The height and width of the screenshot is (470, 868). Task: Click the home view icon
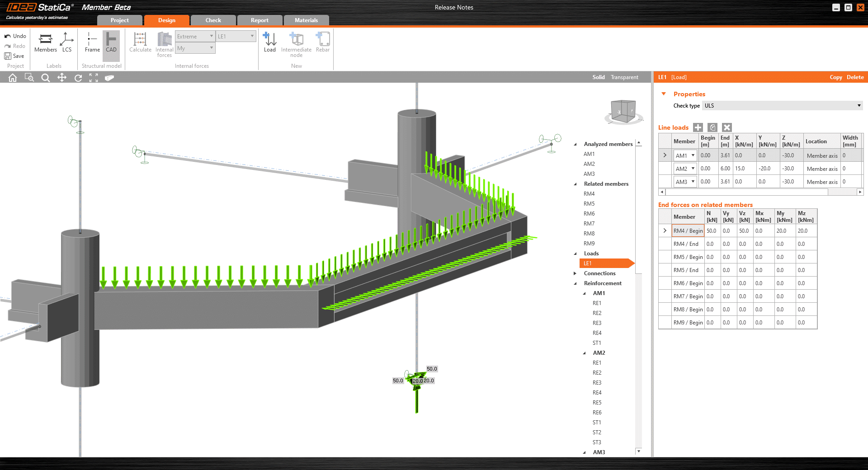click(x=13, y=78)
